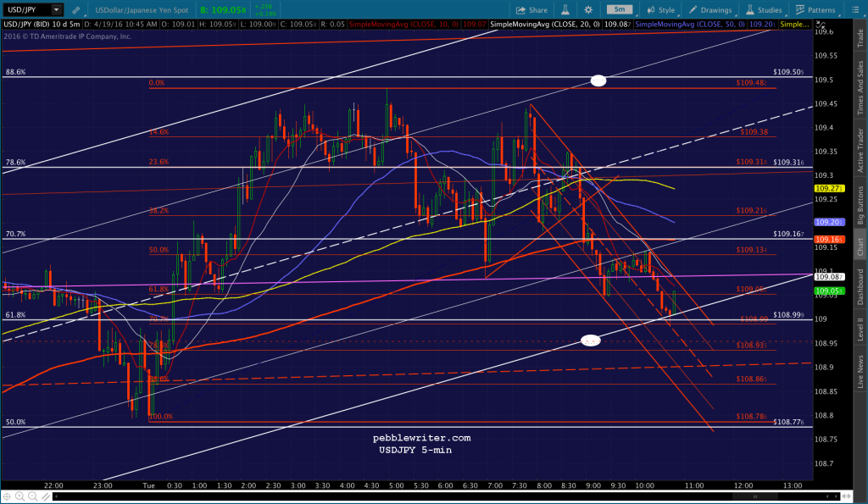This screenshot has height=504, width=868.
Task: Click the Share button
Action: (531, 10)
